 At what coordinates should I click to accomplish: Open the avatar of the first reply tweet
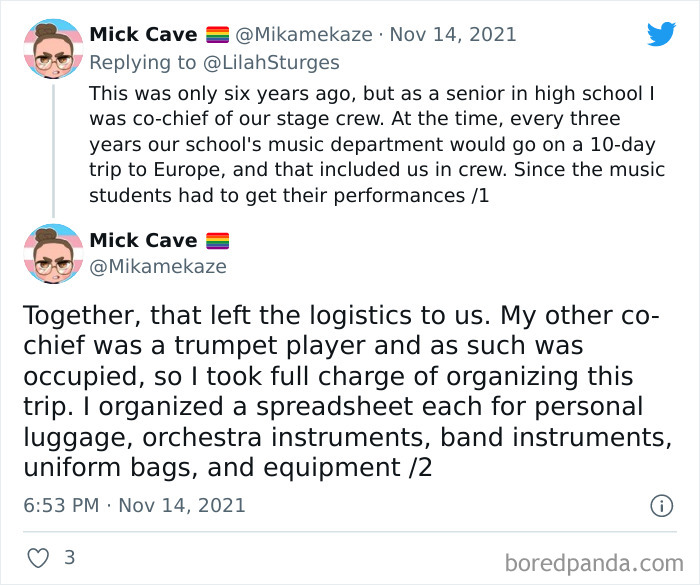click(52, 49)
